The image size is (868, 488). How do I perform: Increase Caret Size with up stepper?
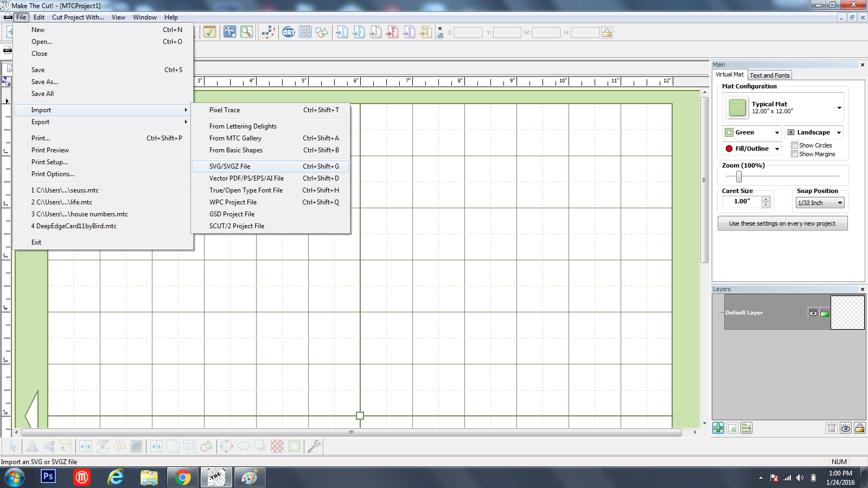click(x=765, y=199)
